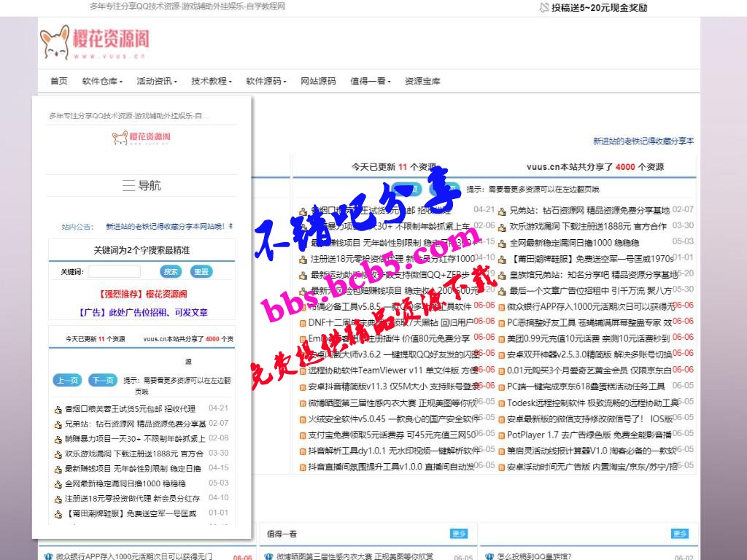Open 微众银行APP存入1000元 main list entry
747x560 pixels.
pos(591,306)
